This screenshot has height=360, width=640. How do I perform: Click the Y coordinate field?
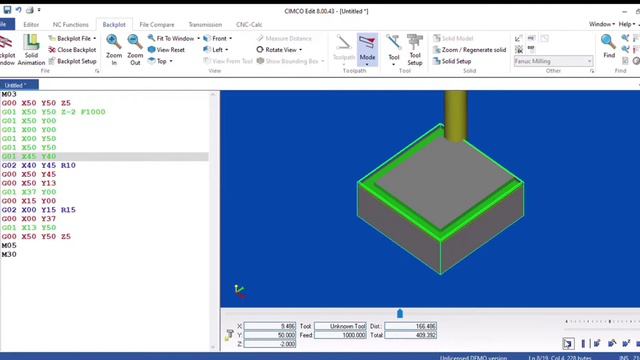(270, 335)
